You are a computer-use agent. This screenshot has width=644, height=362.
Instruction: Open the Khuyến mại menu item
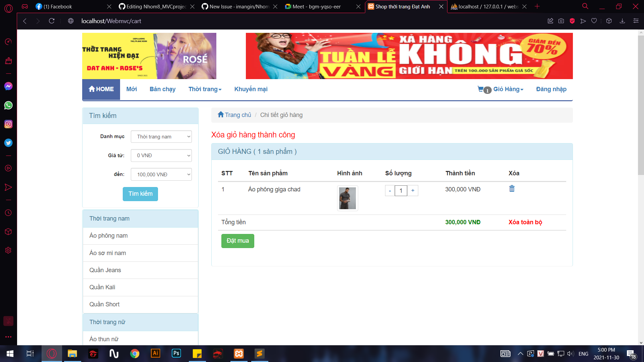(251, 89)
